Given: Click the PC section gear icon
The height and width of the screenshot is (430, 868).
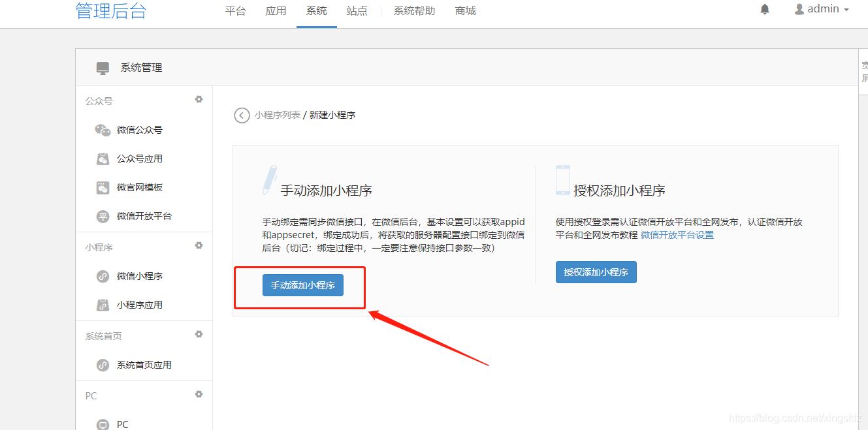Looking at the screenshot, I should 199,394.
